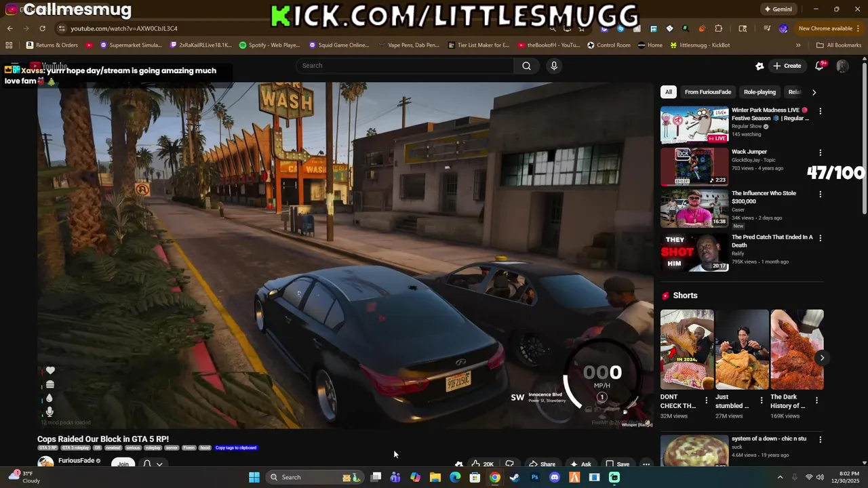Open The Influencer Who Stole thumbnail

[x=694, y=208]
